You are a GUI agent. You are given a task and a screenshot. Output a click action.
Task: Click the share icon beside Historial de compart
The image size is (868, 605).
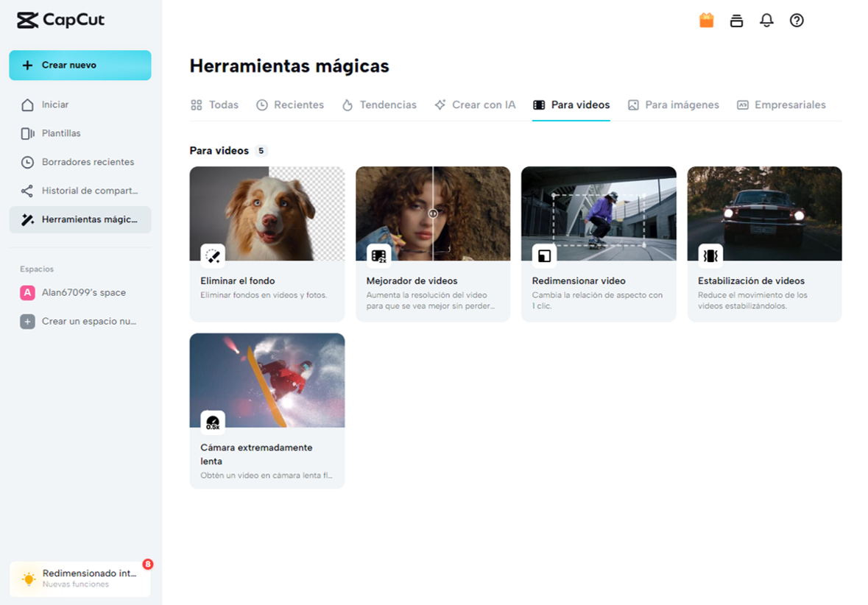(x=27, y=191)
